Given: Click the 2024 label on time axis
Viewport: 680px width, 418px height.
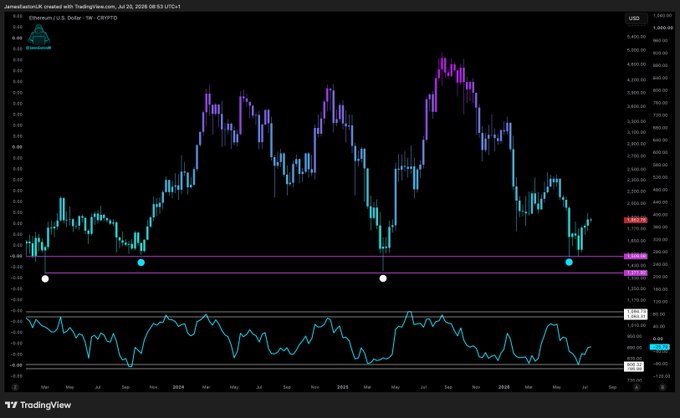Looking at the screenshot, I should coord(178,387).
